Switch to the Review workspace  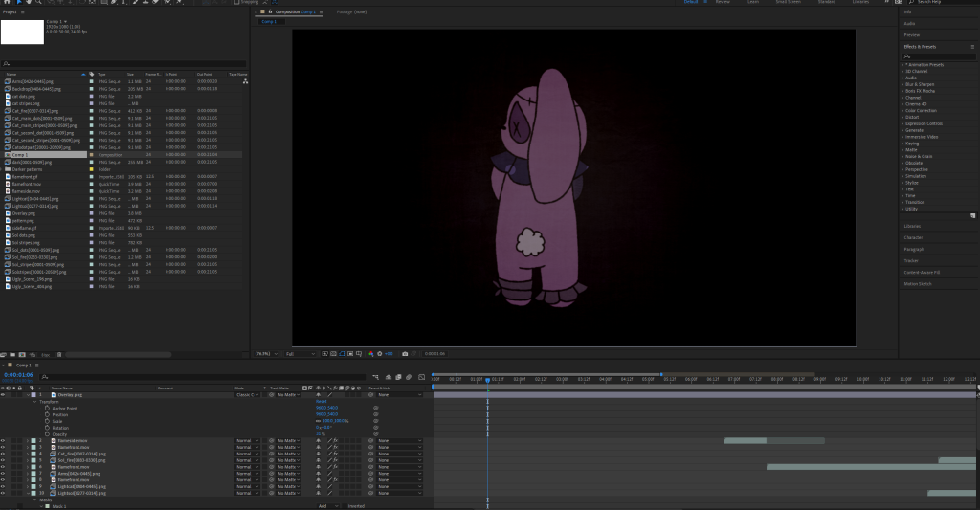pyautogui.click(x=723, y=2)
